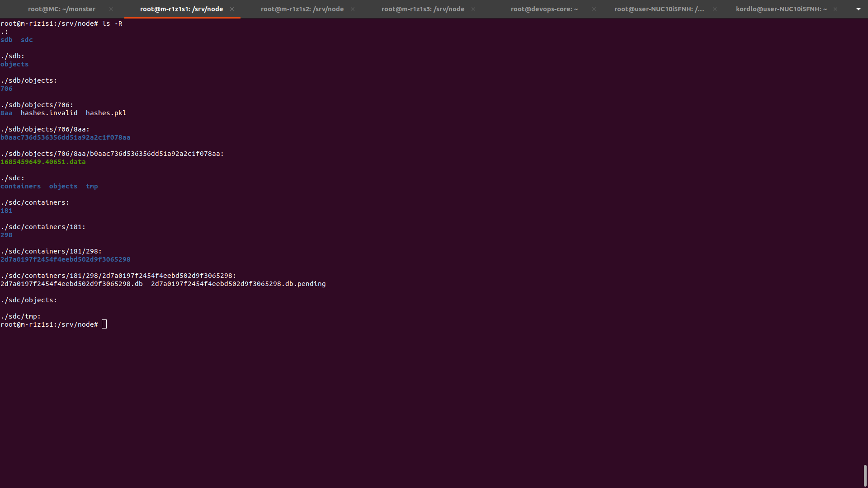
Task: Switch to root@m-r1z1s2: /srv/node tab
Action: point(302,9)
